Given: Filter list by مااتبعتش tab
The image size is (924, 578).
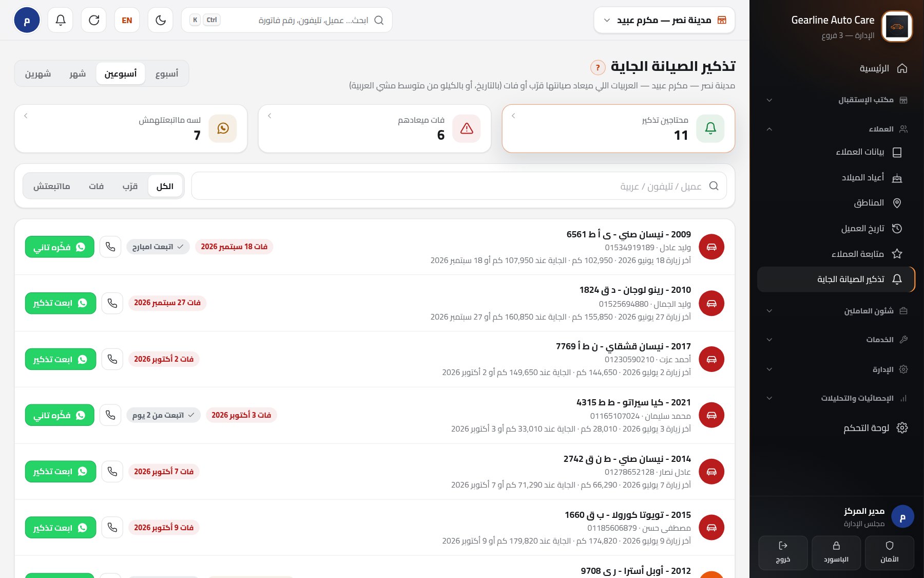Looking at the screenshot, I should [51, 186].
